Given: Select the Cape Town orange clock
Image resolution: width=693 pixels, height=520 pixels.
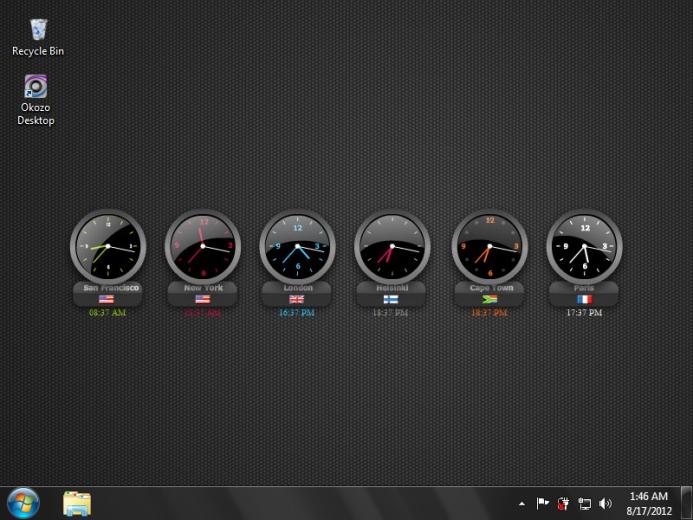Looking at the screenshot, I should tap(490, 247).
